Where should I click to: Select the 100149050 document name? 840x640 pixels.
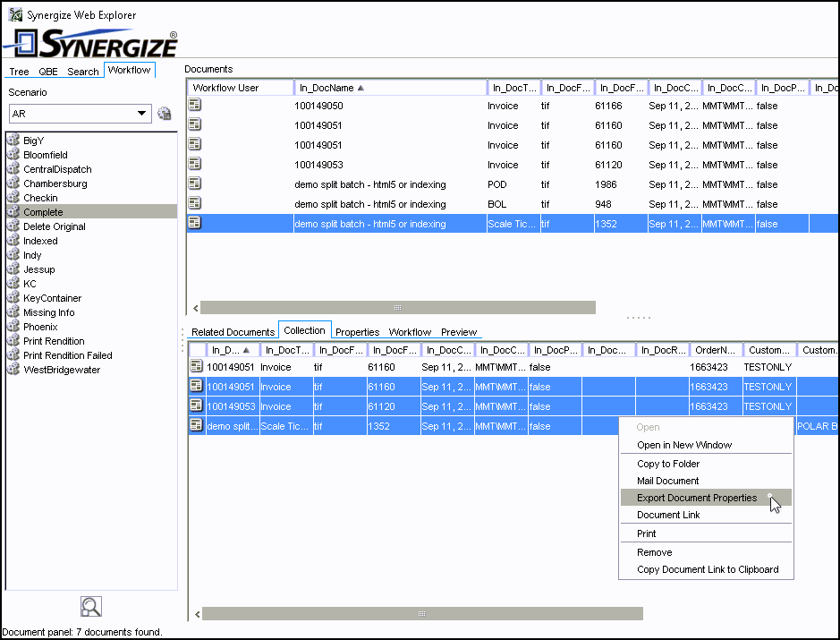(318, 106)
